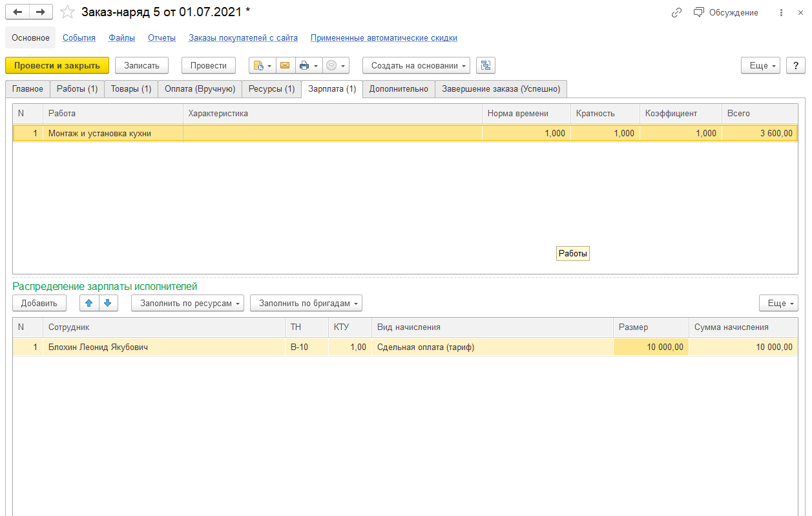Click Добавить to add an employee row

39,303
